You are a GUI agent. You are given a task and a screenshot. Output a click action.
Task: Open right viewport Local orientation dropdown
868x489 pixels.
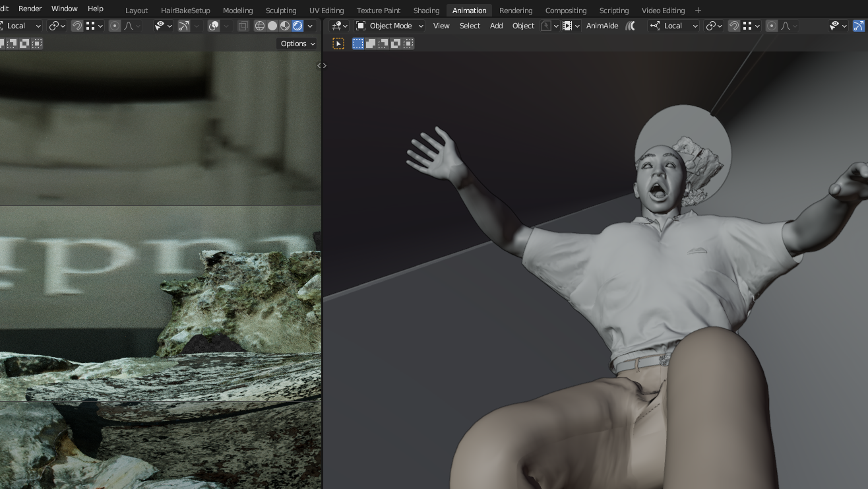click(x=673, y=26)
